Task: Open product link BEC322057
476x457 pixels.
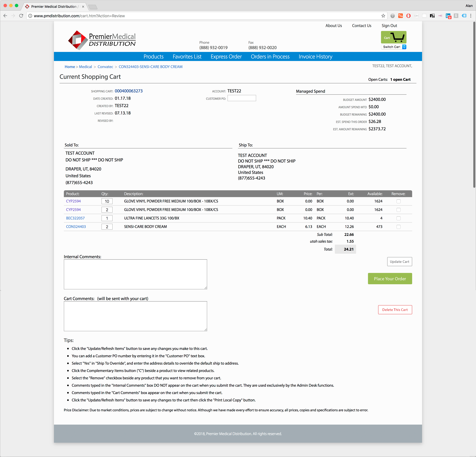Action: tap(75, 218)
